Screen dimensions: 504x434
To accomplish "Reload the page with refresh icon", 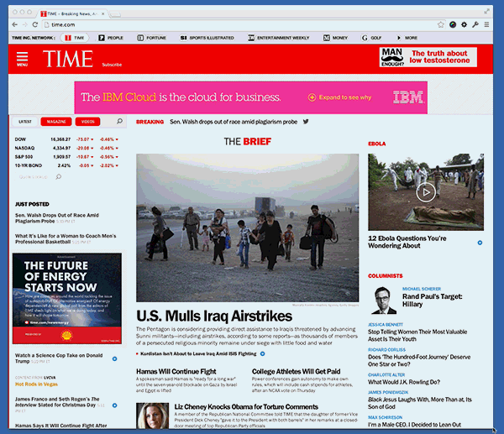I will point(35,24).
